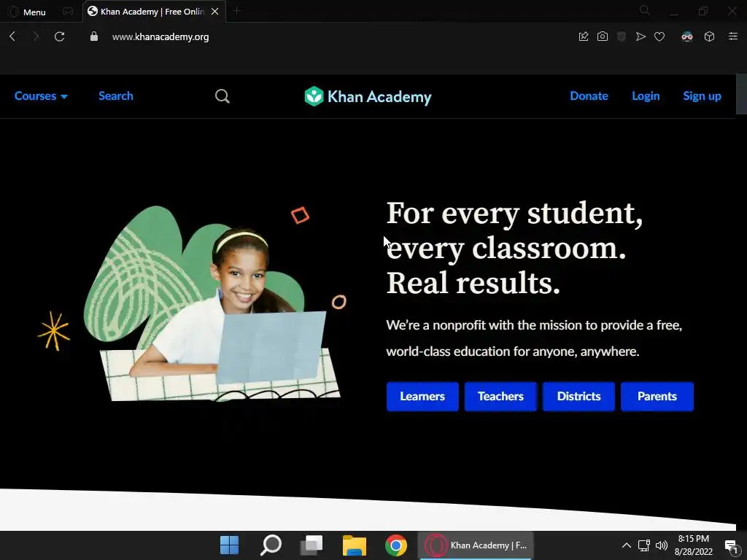Open Khan Academy logo home link
The image size is (747, 560).
click(x=368, y=96)
